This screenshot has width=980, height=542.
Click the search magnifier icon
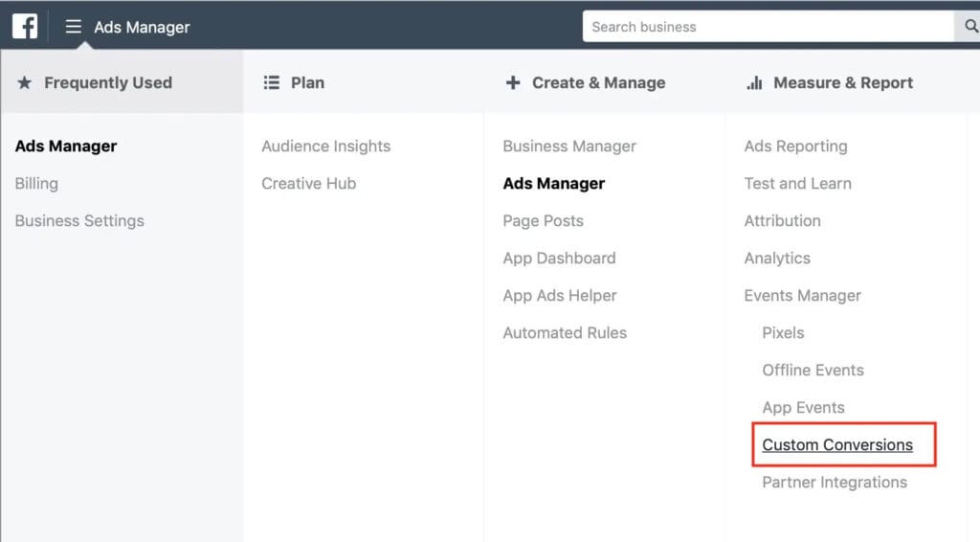pos(970,26)
